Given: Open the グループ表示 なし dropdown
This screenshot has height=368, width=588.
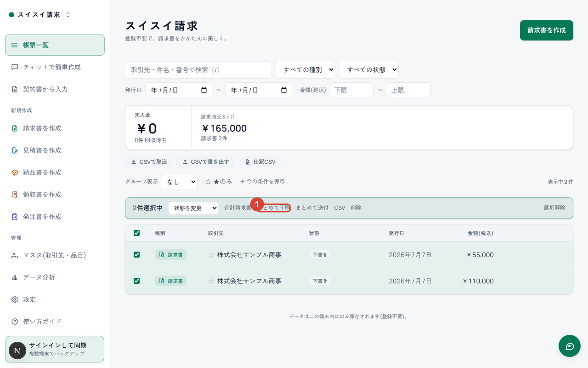Looking at the screenshot, I should coord(179,182).
